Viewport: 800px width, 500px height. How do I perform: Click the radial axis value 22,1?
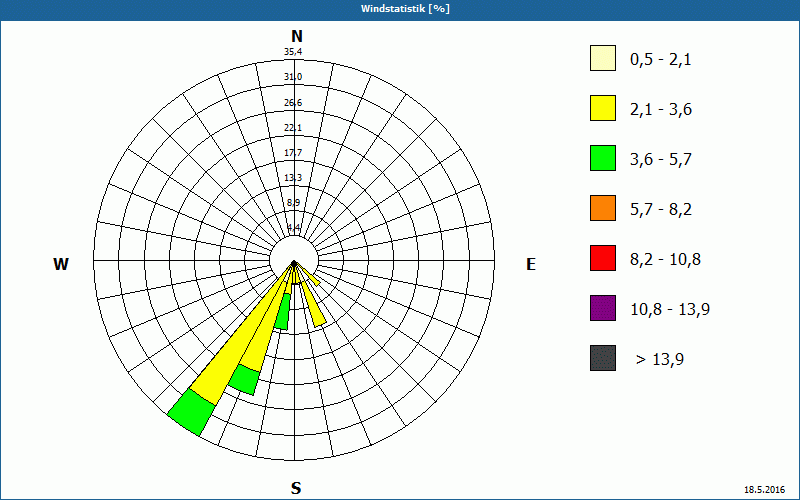pyautogui.click(x=293, y=128)
